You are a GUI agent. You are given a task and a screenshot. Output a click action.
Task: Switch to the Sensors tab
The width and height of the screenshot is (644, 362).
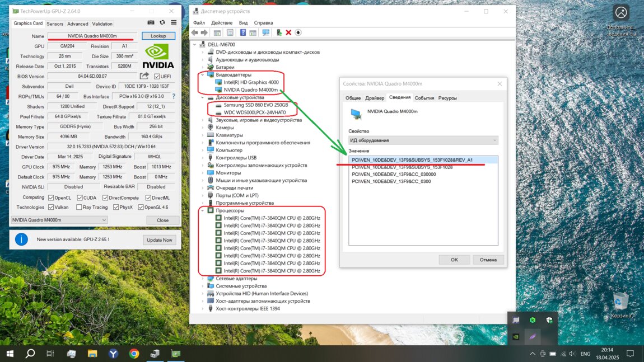click(x=55, y=24)
